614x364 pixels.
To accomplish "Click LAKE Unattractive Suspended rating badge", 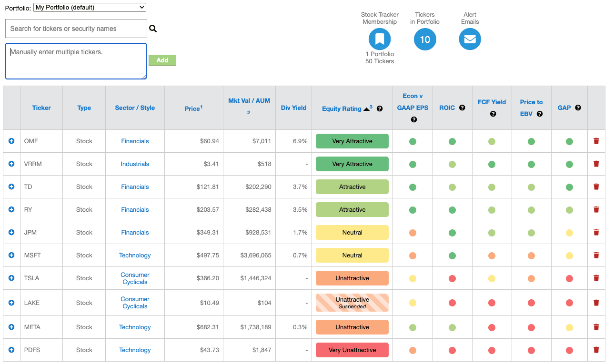I will pos(352,303).
